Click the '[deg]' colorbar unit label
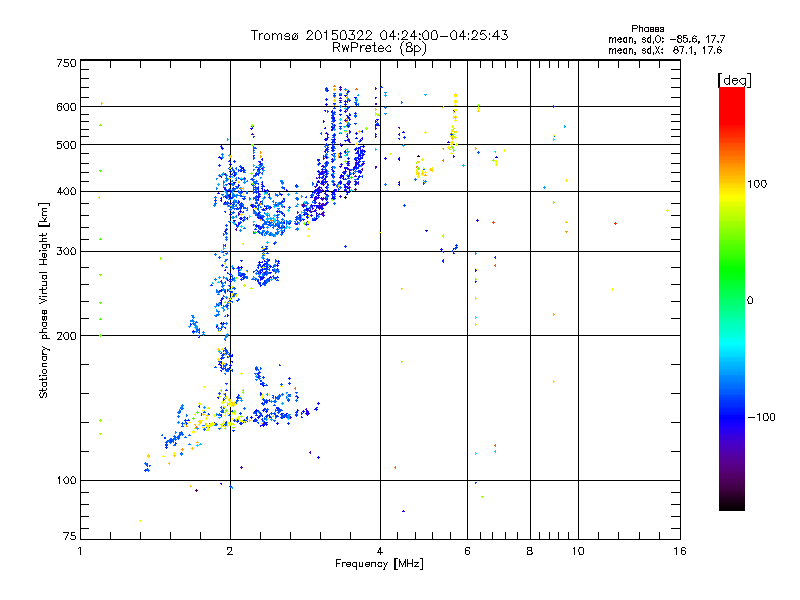800x600 pixels. (734, 80)
